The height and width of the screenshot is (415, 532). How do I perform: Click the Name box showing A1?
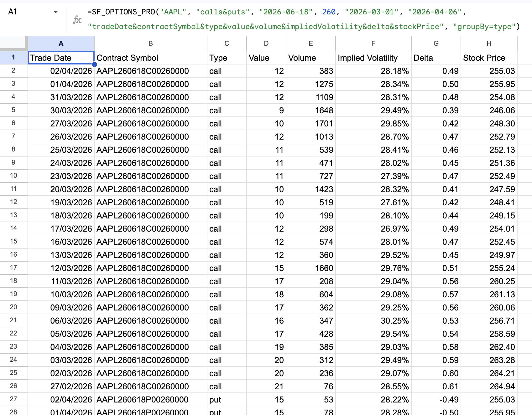(13, 12)
